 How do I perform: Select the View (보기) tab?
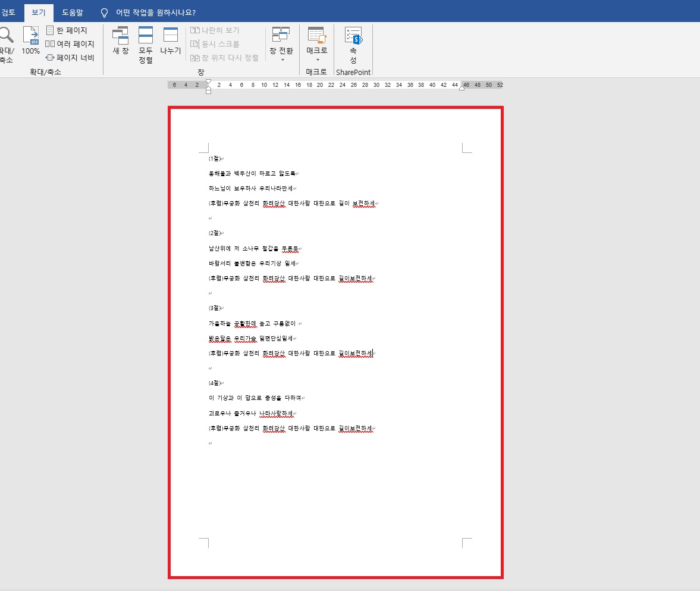39,12
